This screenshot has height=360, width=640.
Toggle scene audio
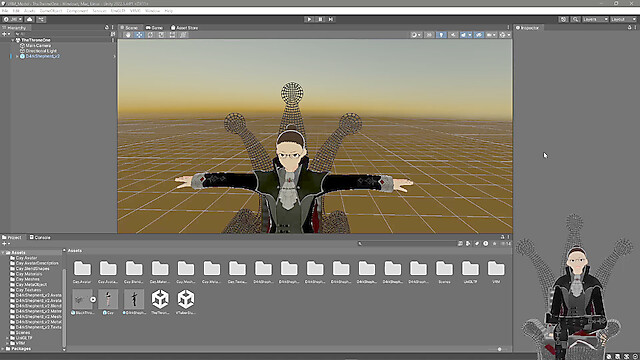point(453,35)
